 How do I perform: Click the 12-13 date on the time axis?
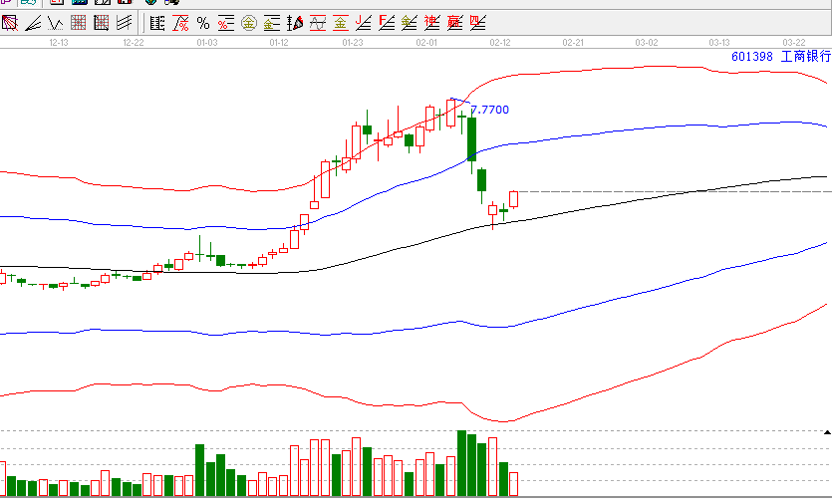pyautogui.click(x=59, y=43)
